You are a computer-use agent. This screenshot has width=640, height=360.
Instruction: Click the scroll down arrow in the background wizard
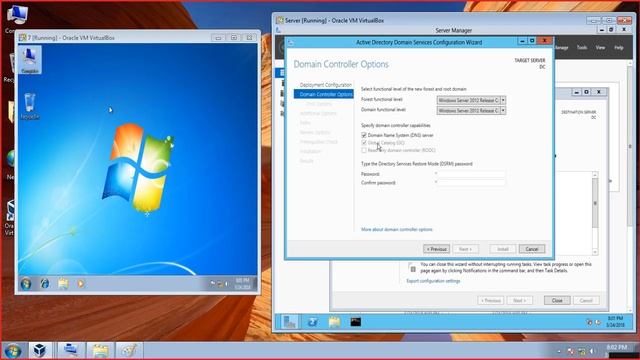point(595,252)
